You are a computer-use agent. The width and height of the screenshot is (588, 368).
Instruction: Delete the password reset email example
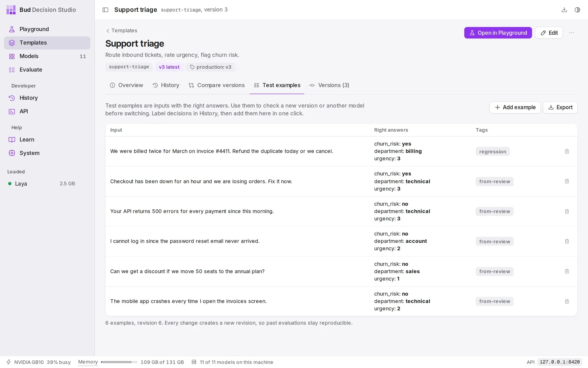click(567, 241)
